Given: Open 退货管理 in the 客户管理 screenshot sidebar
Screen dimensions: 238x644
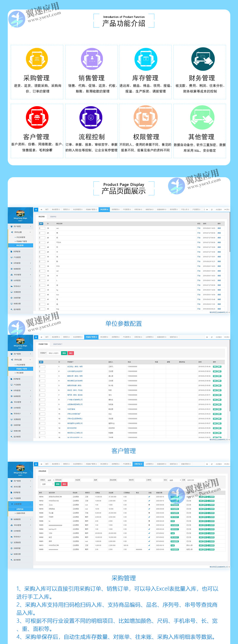Looking at the screenshot, I should pyautogui.click(x=21, y=437).
